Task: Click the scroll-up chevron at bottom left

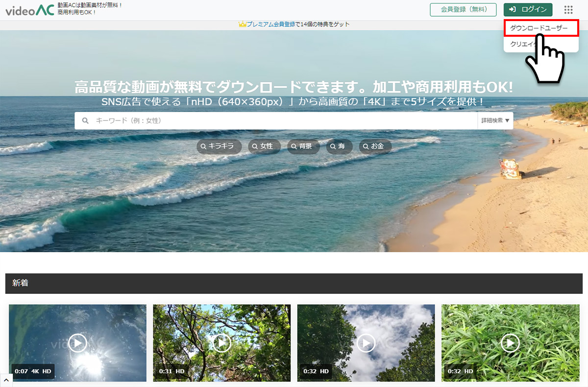Action: tap(6, 381)
